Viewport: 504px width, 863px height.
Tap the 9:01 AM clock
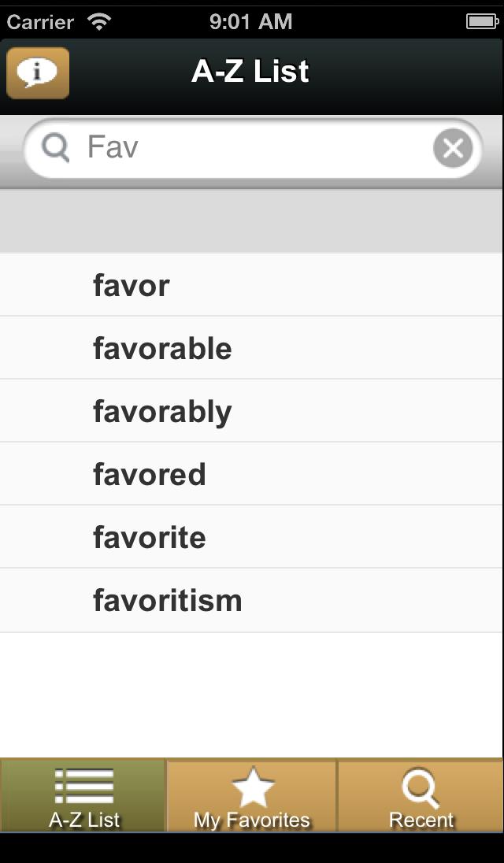coord(250,21)
